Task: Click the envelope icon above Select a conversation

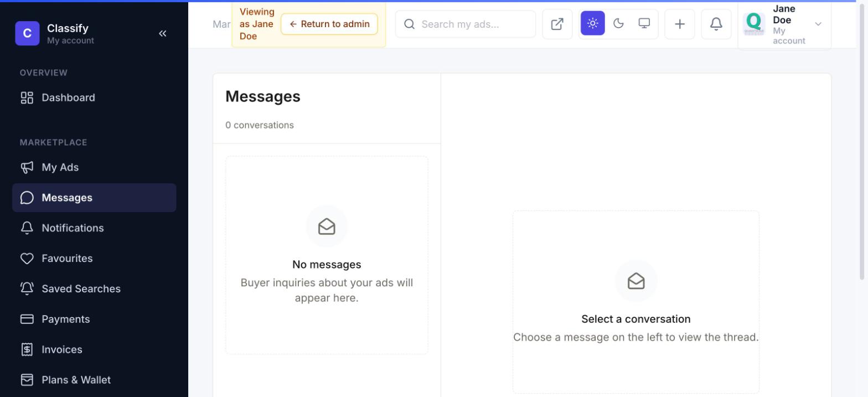Action: tap(636, 281)
